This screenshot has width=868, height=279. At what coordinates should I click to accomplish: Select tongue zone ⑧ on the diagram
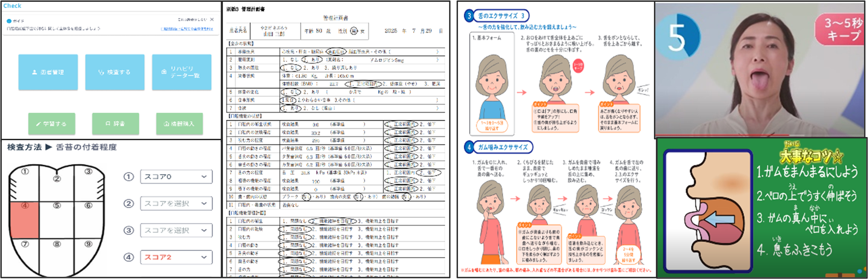57,258
